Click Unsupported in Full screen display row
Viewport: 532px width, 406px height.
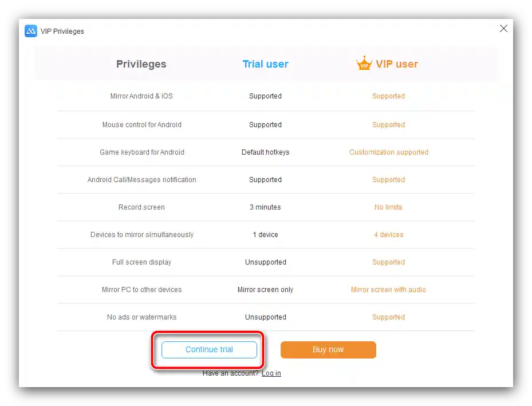coord(266,262)
